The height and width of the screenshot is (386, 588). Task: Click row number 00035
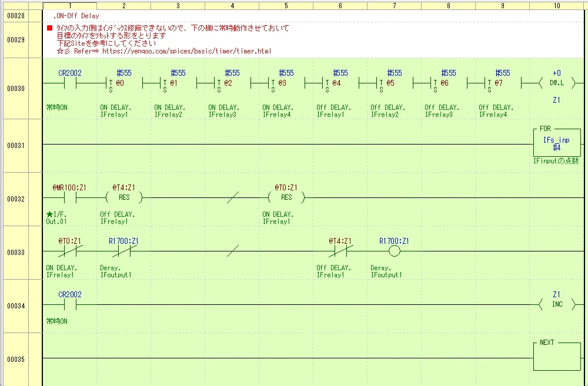click(16, 360)
